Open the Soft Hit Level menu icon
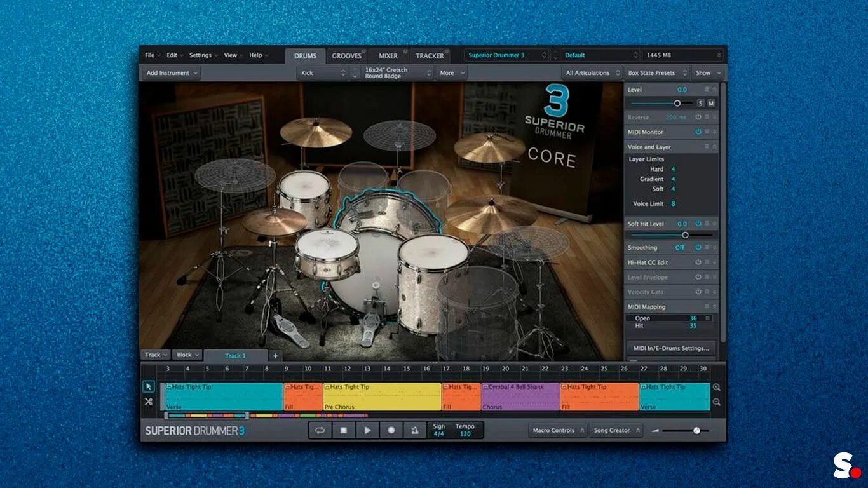The width and height of the screenshot is (868, 488). [706, 224]
